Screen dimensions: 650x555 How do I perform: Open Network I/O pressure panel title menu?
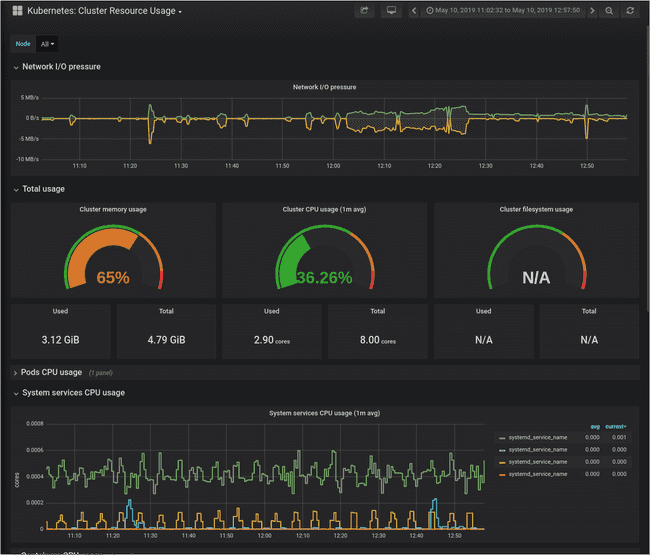(x=325, y=87)
